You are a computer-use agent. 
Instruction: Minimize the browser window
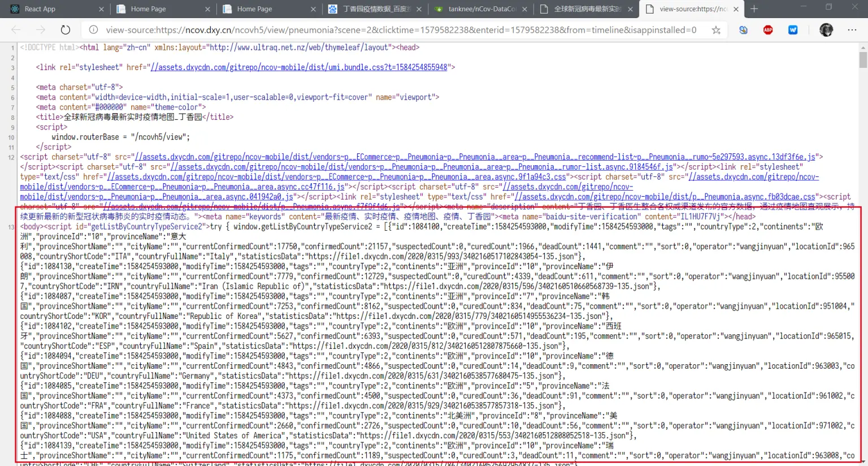click(x=803, y=7)
